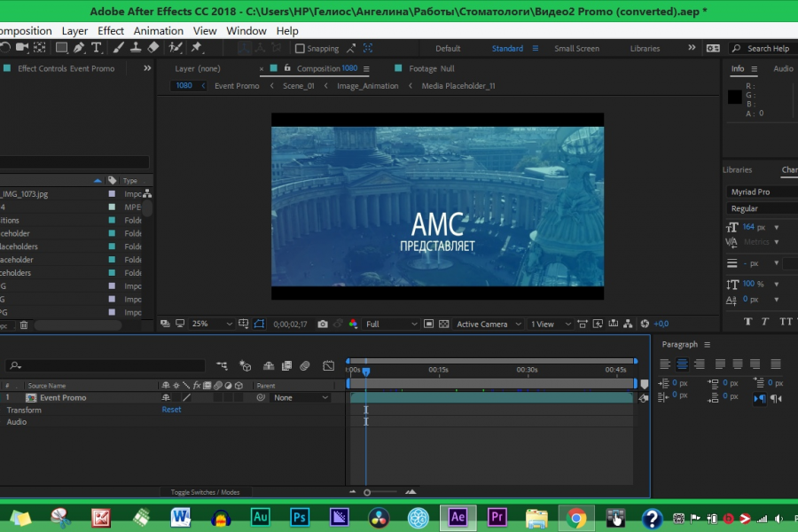The height and width of the screenshot is (532, 798).
Task: Click the timeline zoom slider handle
Action: [x=367, y=492]
